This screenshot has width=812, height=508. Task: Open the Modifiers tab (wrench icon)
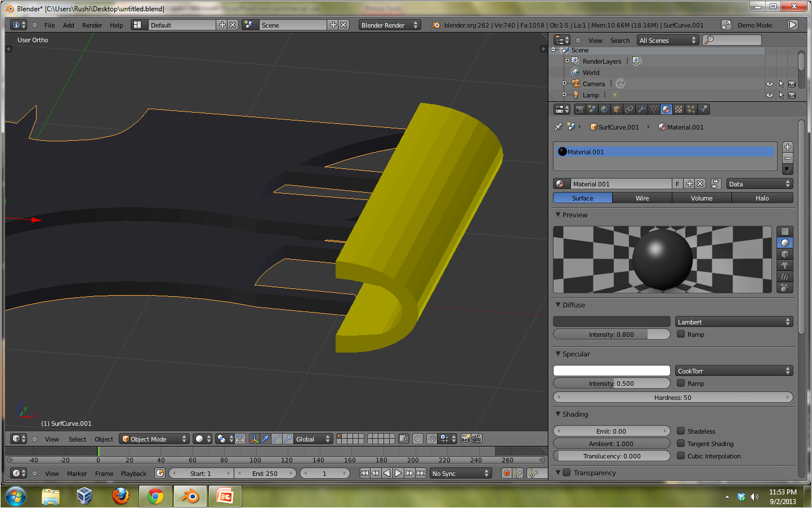(641, 109)
